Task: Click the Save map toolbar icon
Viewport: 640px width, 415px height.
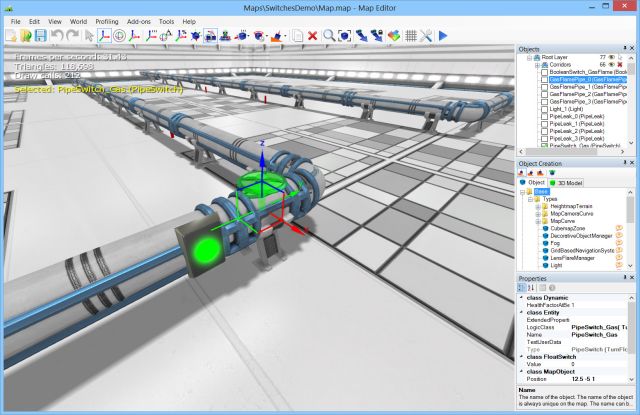Action: point(40,36)
